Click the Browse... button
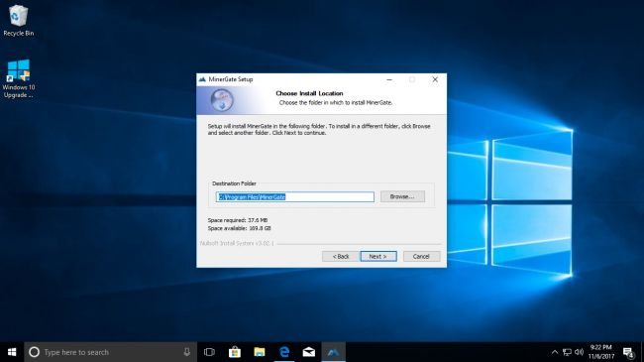The width and height of the screenshot is (644, 362). (402, 196)
